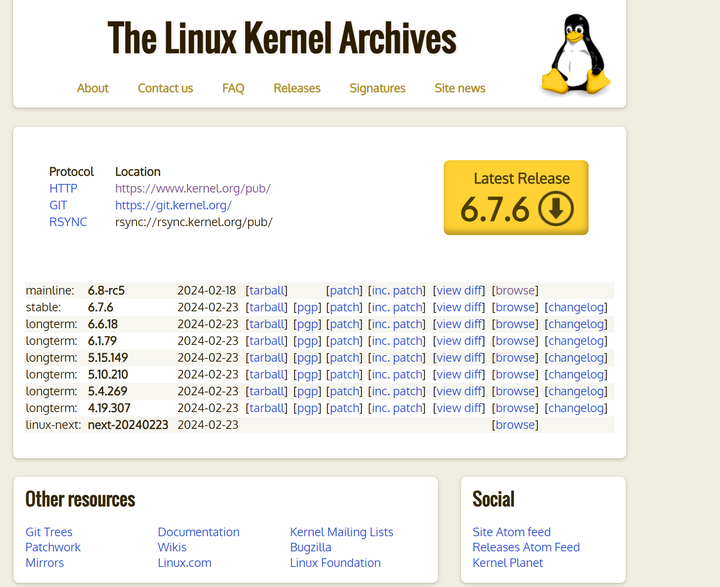The height and width of the screenshot is (587, 720).
Task: Select version text next-20240223
Action: tap(128, 424)
